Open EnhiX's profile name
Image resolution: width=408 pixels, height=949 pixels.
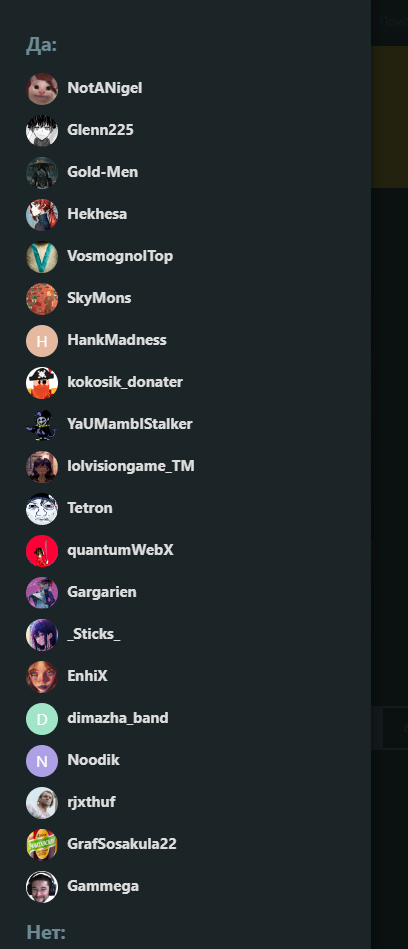point(87,676)
